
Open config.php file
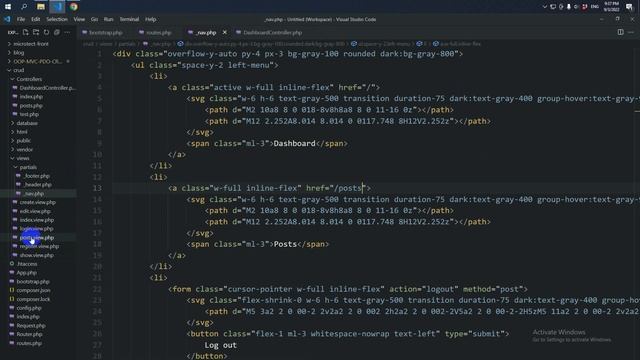[x=29, y=308]
